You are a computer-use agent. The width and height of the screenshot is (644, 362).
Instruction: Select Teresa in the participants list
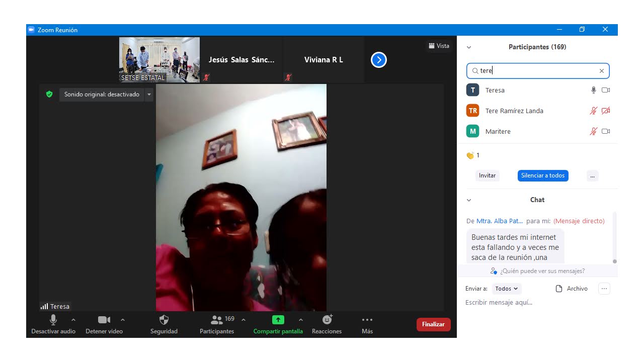coord(537,90)
